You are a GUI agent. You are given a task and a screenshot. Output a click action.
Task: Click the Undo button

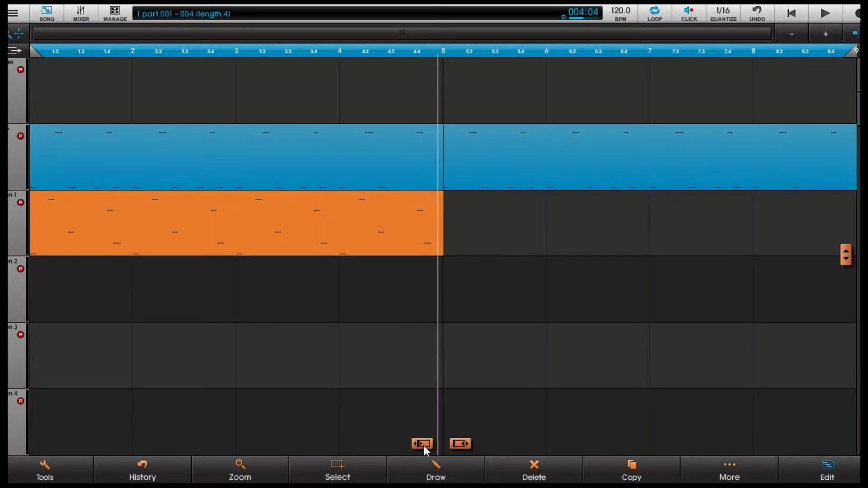pyautogui.click(x=757, y=14)
